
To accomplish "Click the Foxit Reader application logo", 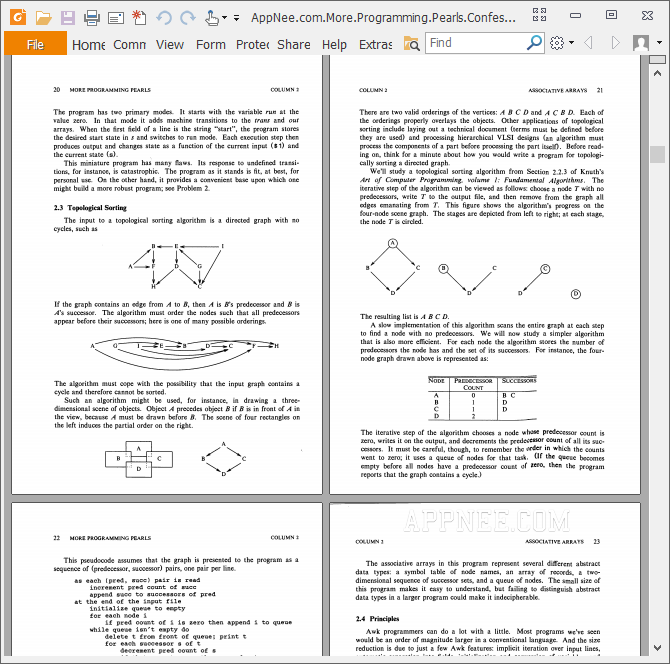I will tap(18, 17).
